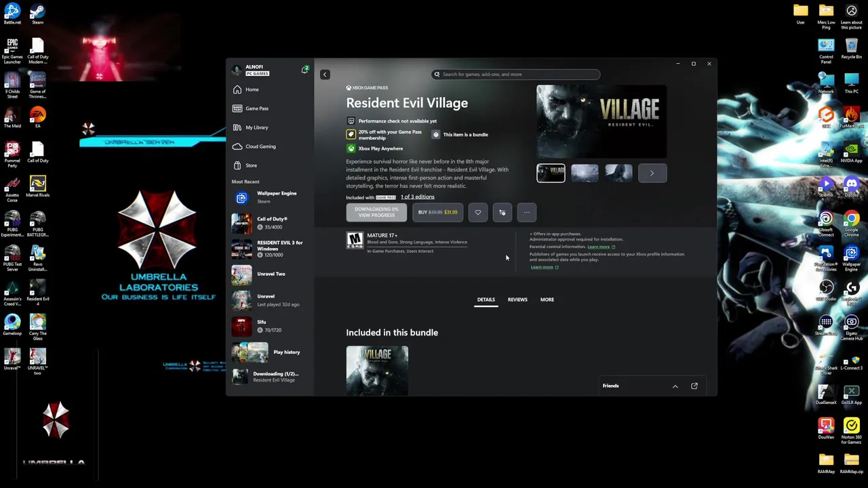Screen dimensions: 868x488
Task: Open the Epic Games Launcher desktop icon
Action: click(x=12, y=50)
